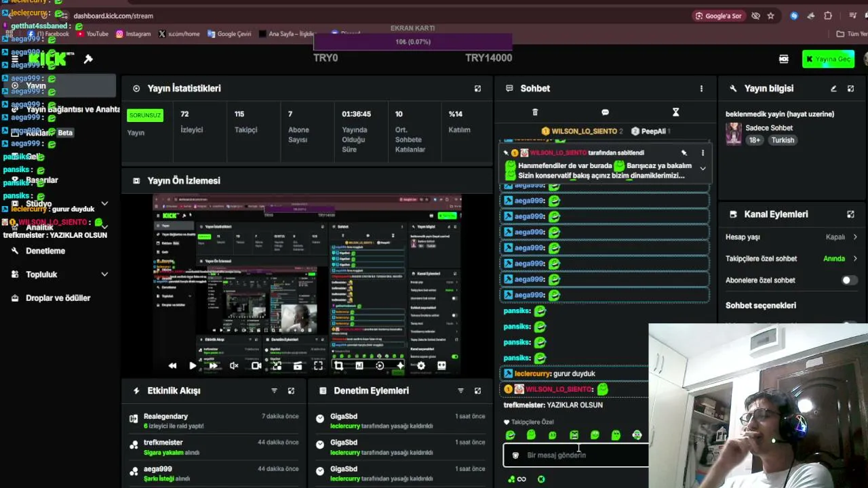
Task: Click the hourglass icon in Sohbet toolbar
Action: (x=675, y=113)
